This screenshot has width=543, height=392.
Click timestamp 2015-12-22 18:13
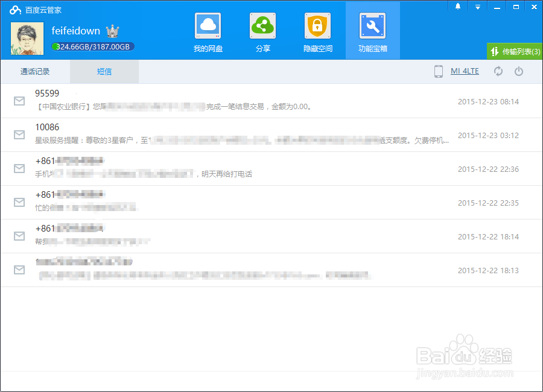pyautogui.click(x=488, y=270)
